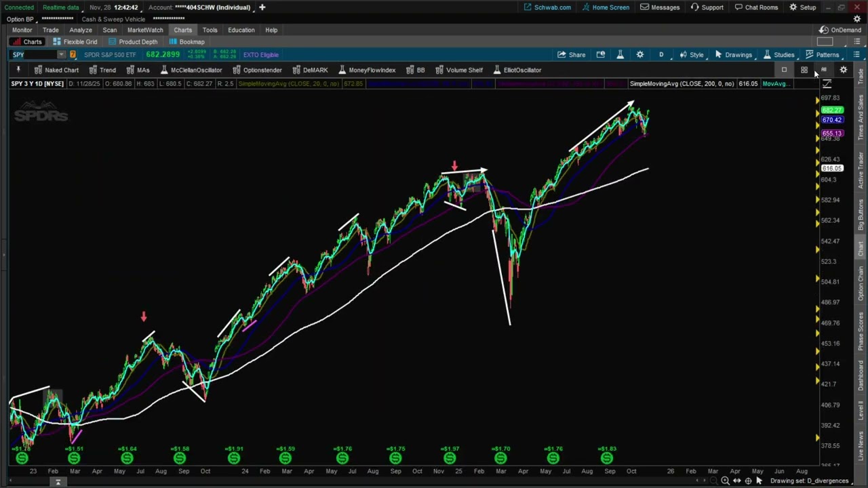Expand the symbol selector dropdown arrow

(x=61, y=55)
